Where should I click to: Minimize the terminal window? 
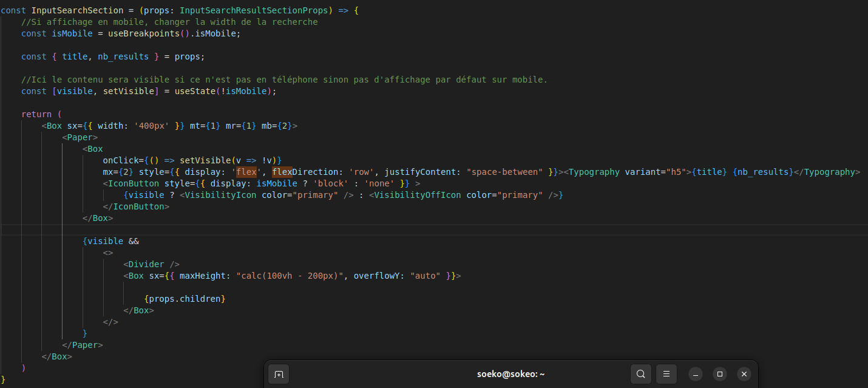(696, 374)
